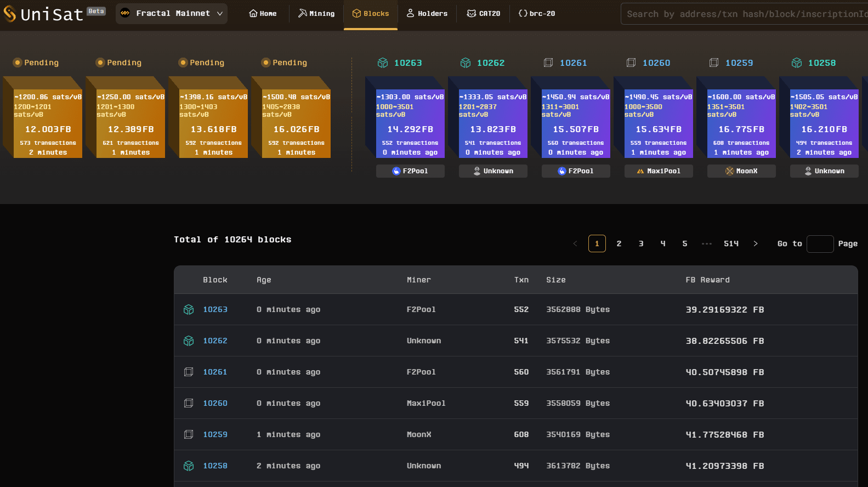868x487 pixels.
Task: Click the square icon beside block 10261 header
Action: [x=548, y=63]
